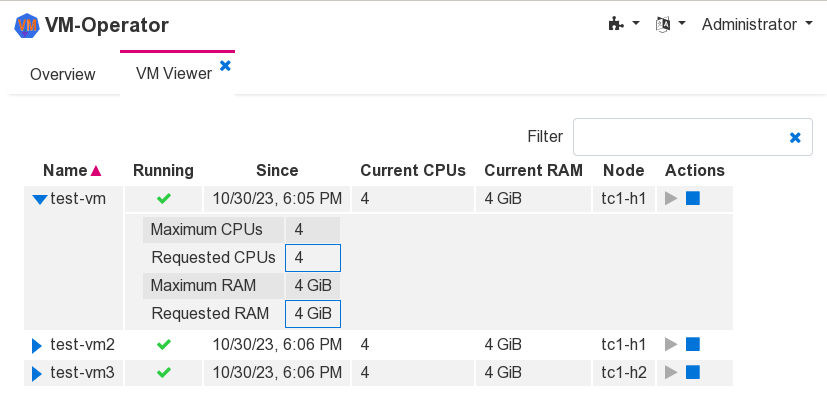This screenshot has width=827, height=409.
Task: Close the VM Viewer tab
Action: (x=225, y=65)
